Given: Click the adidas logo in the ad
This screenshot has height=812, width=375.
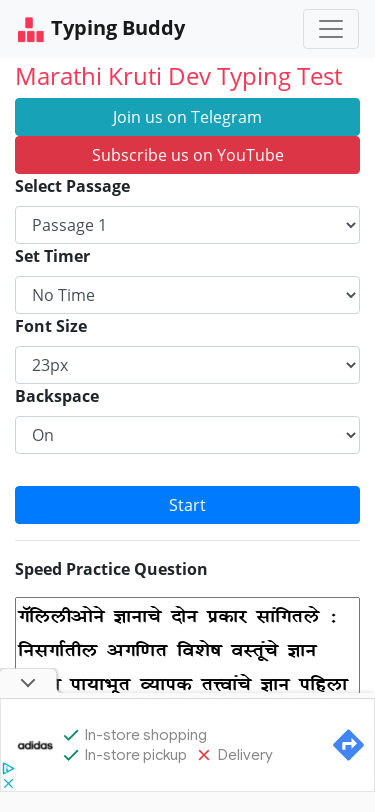Looking at the screenshot, I should tap(35, 745).
